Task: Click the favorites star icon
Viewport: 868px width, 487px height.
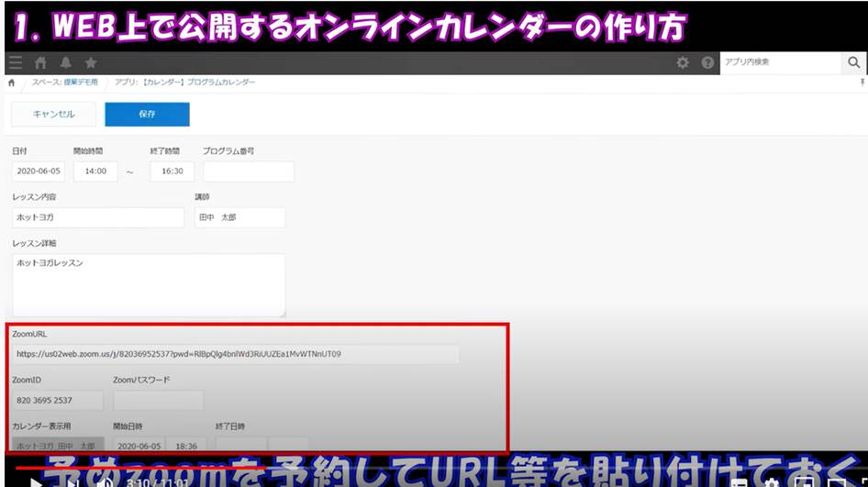Action: (x=91, y=62)
